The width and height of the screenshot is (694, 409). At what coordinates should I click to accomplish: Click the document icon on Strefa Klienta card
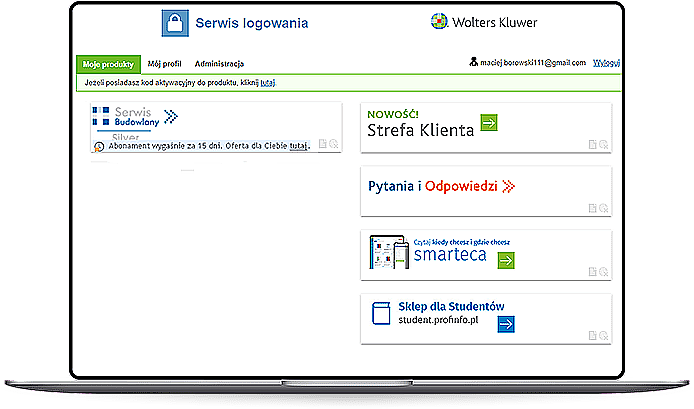point(593,145)
